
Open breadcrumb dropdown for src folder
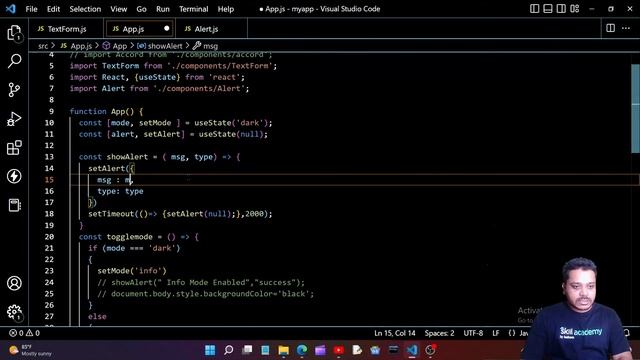[43, 46]
